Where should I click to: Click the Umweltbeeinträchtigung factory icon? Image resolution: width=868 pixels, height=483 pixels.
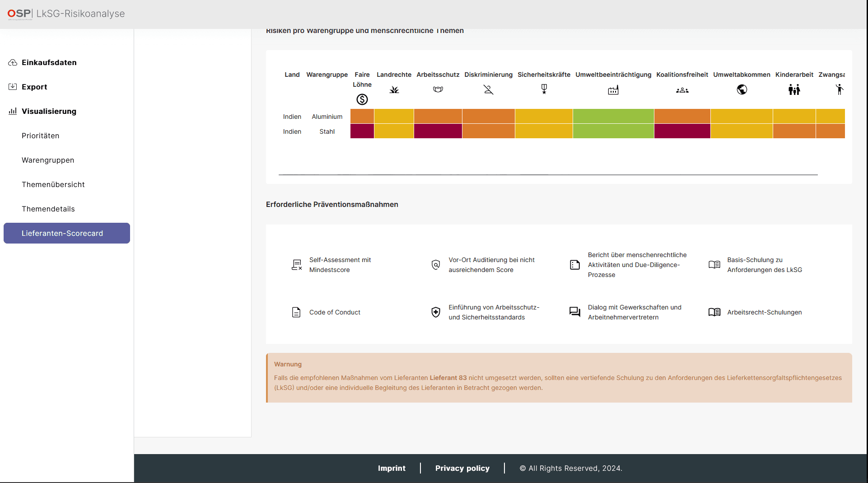[x=613, y=90]
